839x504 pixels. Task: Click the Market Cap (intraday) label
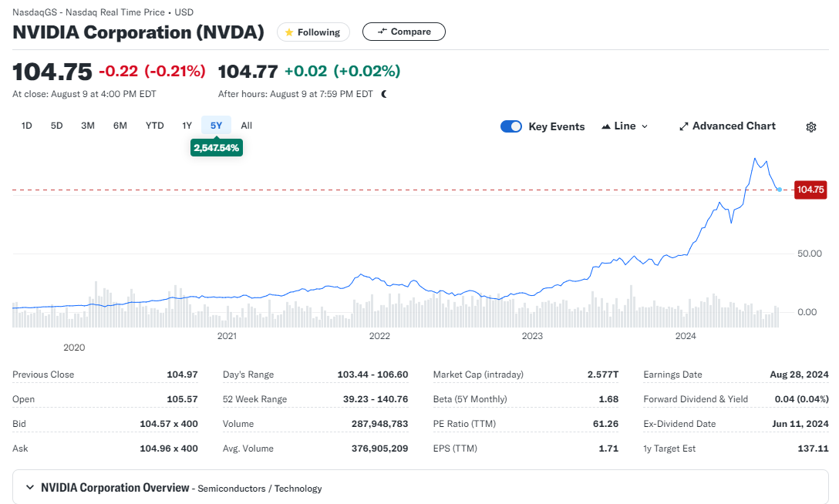click(x=478, y=375)
